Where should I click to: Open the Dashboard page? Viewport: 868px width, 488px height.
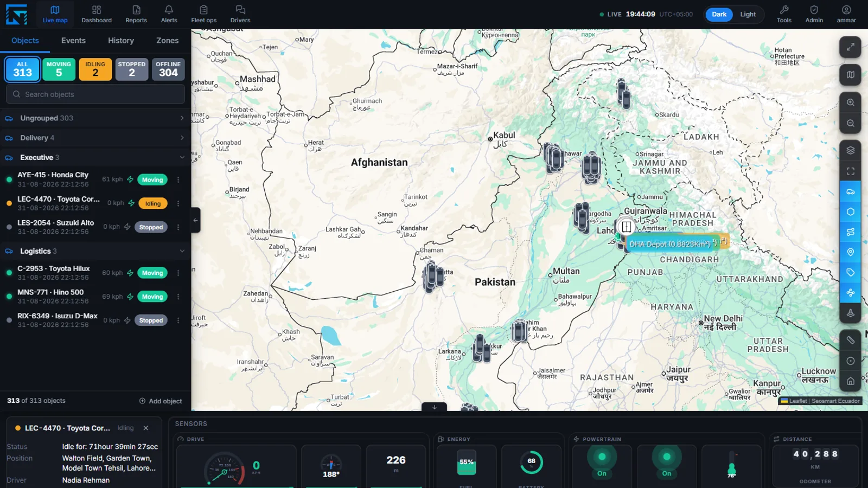97,15
